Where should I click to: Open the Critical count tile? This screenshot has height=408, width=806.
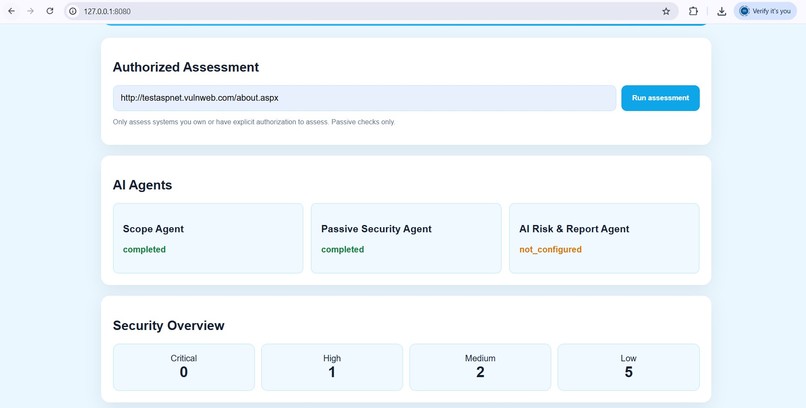(x=184, y=367)
